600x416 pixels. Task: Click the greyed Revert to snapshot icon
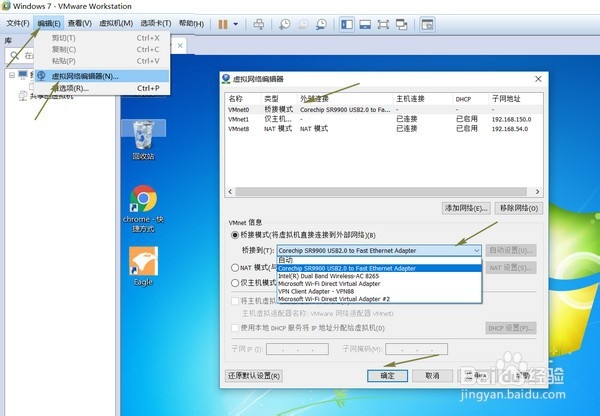click(303, 24)
